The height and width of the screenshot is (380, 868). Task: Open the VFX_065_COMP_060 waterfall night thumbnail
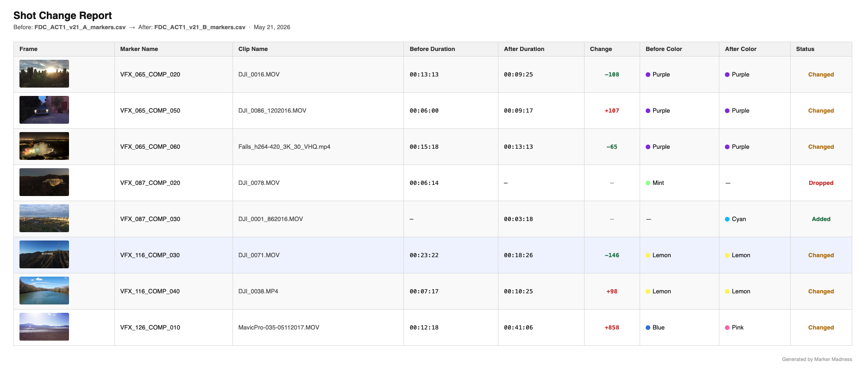tap(44, 146)
